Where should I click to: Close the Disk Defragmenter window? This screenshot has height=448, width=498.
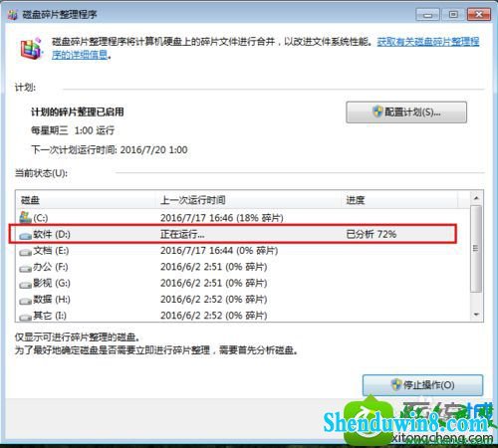point(479,15)
